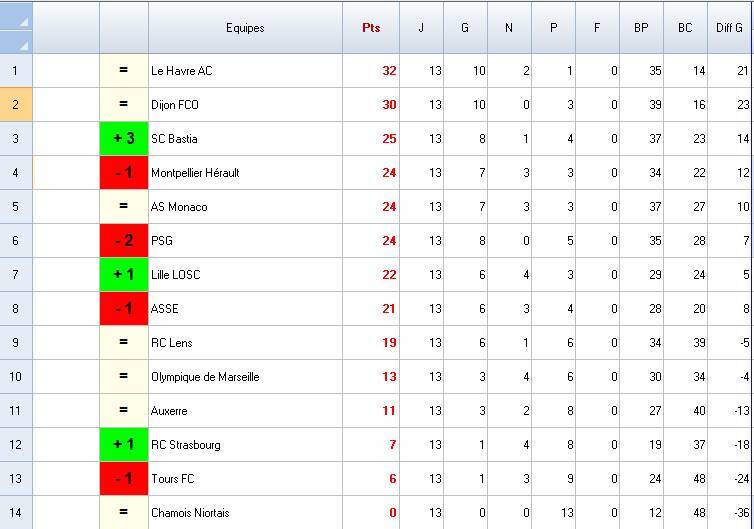Click the red Pts column header
The height and width of the screenshot is (529, 754).
tap(371, 28)
